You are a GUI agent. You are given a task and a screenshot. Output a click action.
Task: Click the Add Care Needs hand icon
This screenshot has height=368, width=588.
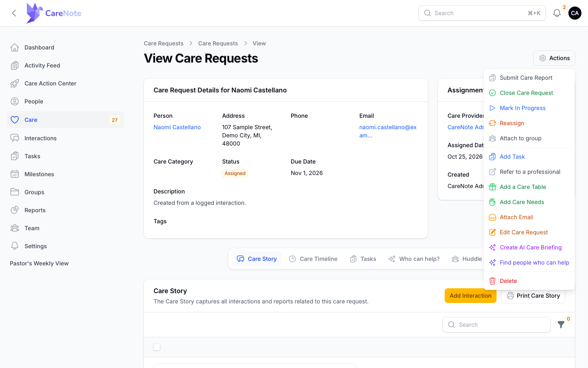click(x=492, y=202)
